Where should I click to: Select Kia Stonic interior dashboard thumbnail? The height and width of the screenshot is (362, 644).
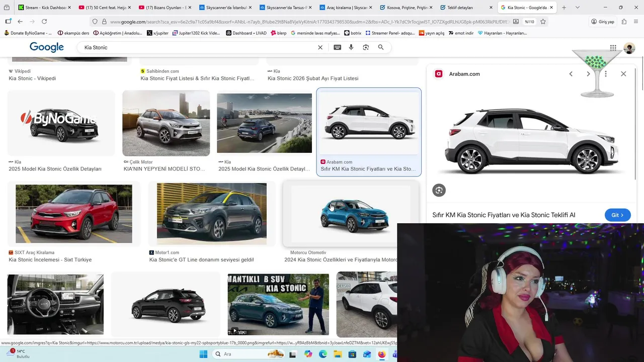[55, 304]
